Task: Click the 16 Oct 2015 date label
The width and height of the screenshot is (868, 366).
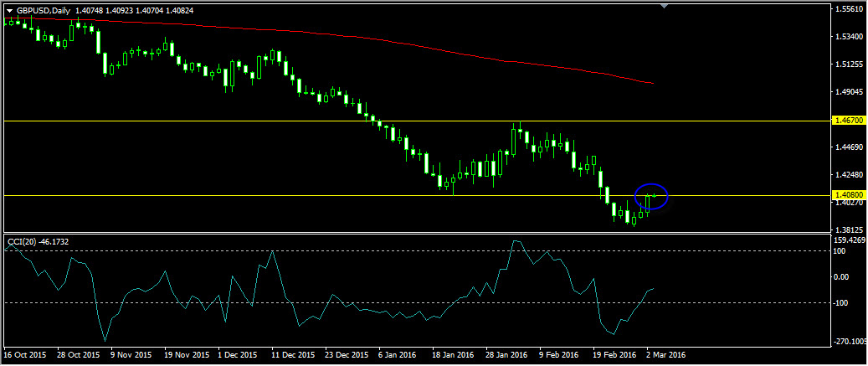Action: click(24, 356)
